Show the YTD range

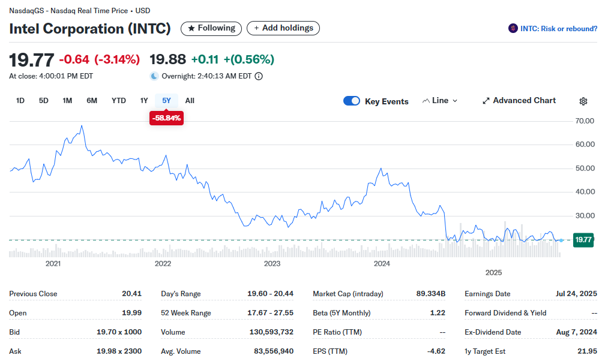(x=118, y=101)
